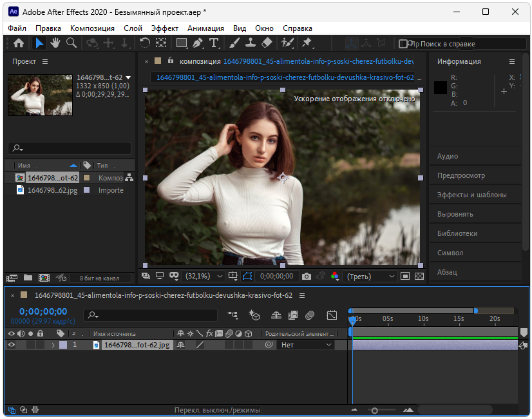The height and width of the screenshot is (419, 532).
Task: Toggle the hide shy layers switch
Action: coord(276,315)
